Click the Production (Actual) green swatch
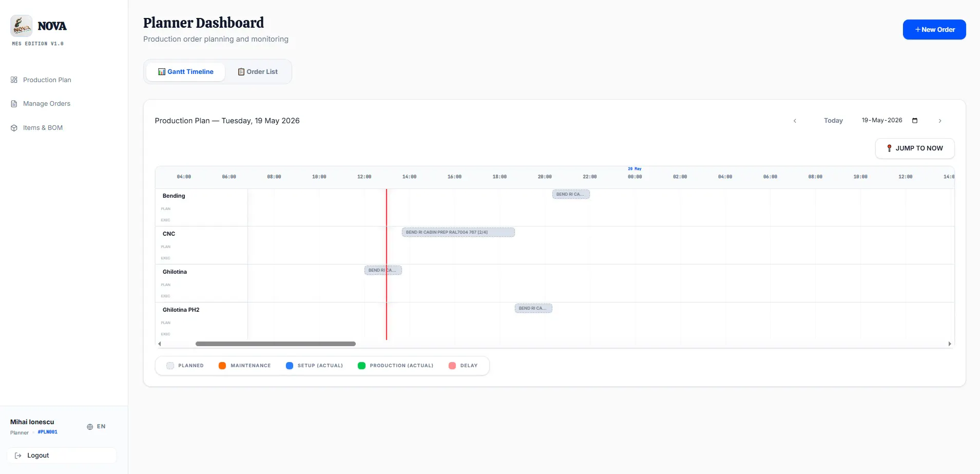The image size is (980, 474). coord(361,366)
